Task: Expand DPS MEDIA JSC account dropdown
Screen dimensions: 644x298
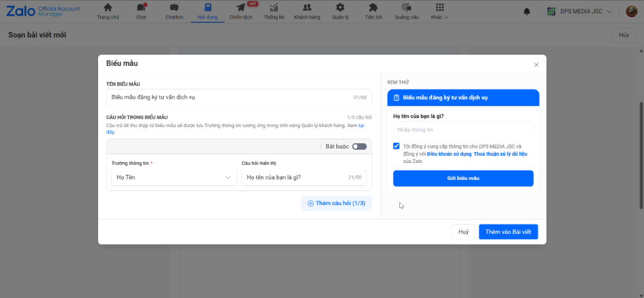Action: click(x=609, y=11)
